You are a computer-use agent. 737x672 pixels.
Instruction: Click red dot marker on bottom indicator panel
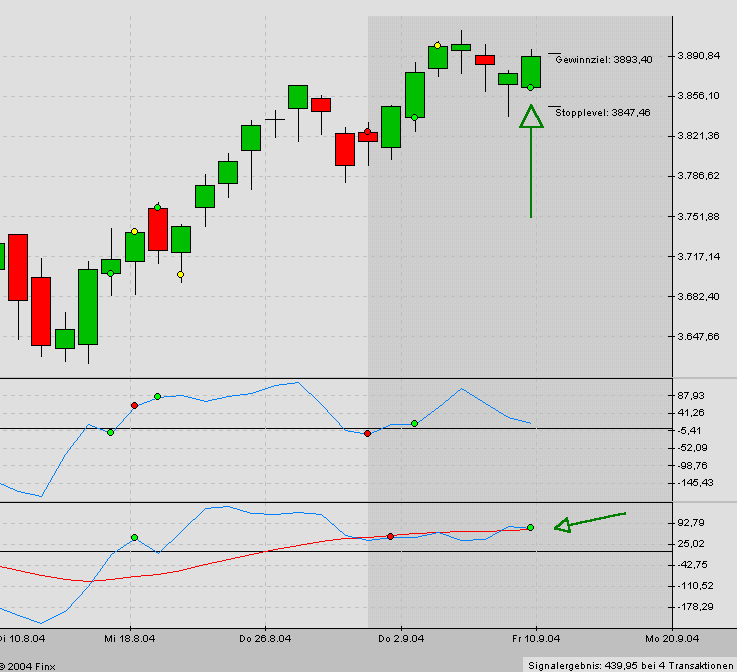[x=391, y=537]
